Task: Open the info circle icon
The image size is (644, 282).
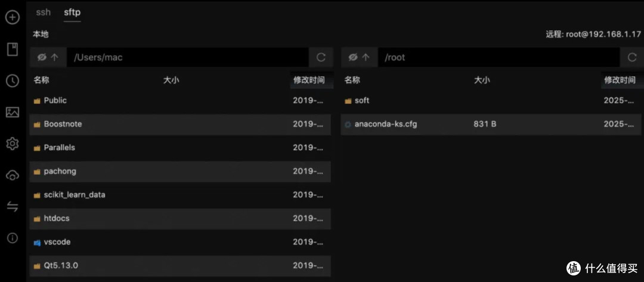Action: click(13, 238)
